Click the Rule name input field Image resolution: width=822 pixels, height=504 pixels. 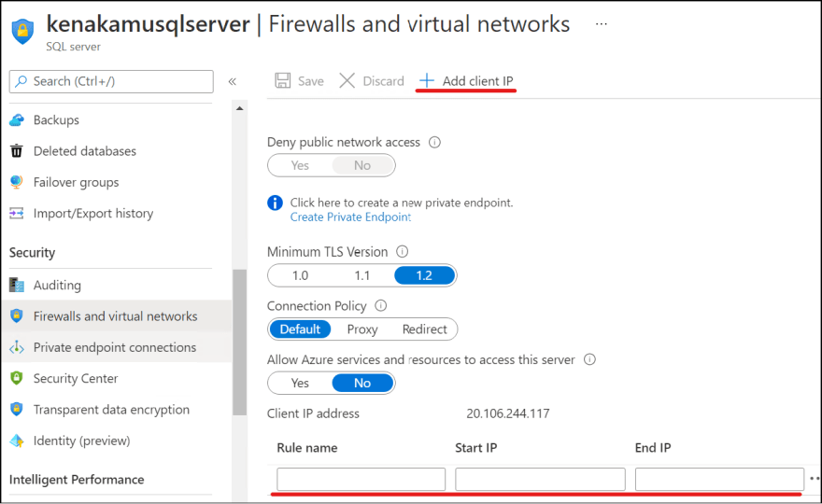coord(361,479)
